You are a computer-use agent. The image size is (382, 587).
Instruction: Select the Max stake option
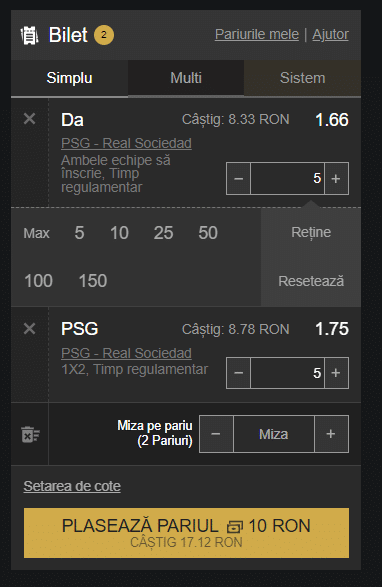pyautogui.click(x=36, y=233)
